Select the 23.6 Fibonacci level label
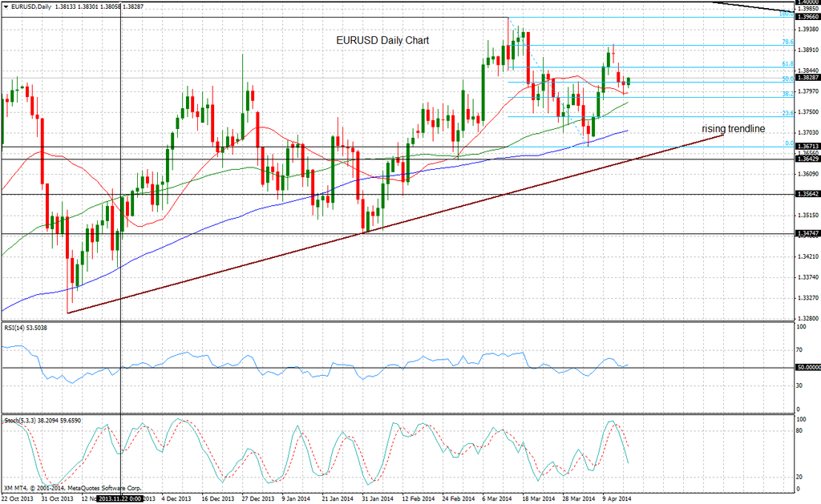 [x=787, y=114]
